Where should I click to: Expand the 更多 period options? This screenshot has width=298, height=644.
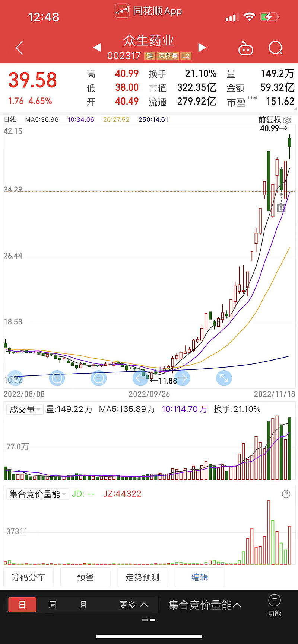tap(133, 605)
